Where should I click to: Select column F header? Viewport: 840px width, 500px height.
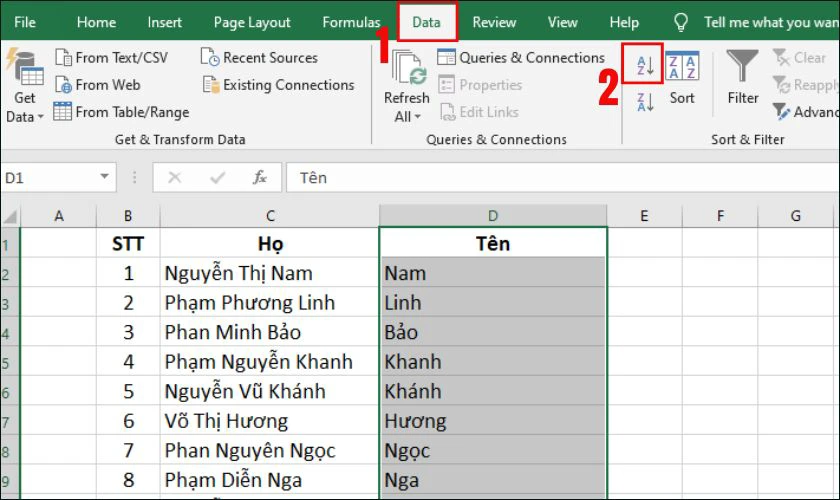pos(721,216)
